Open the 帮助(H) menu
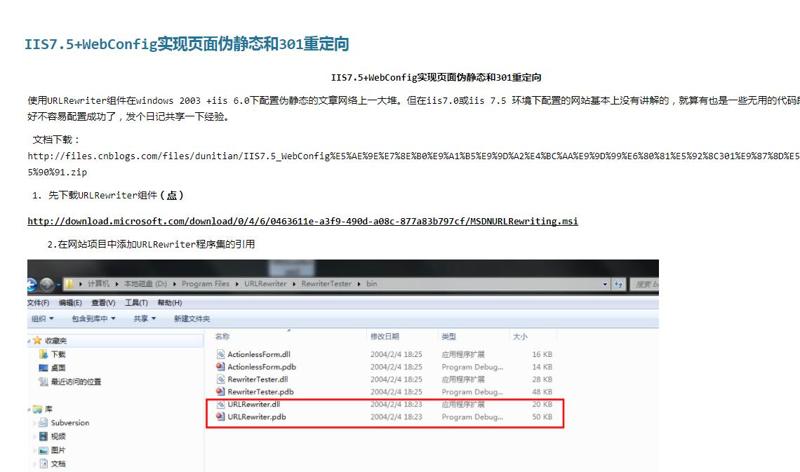800x472 pixels. pos(169,303)
